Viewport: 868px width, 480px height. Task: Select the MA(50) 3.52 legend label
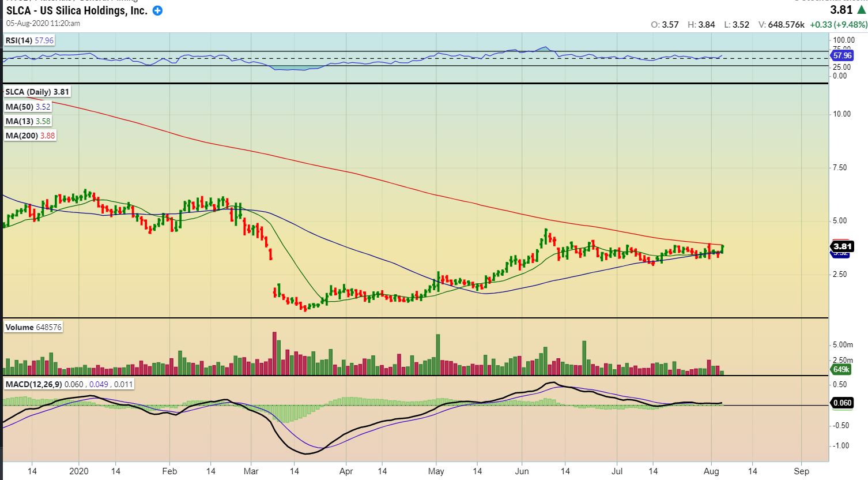pos(28,107)
